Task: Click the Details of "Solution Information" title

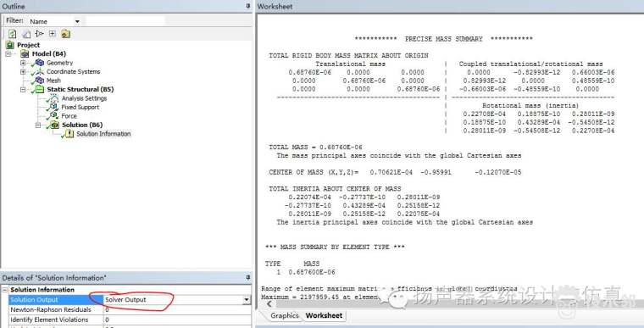Action: (x=54, y=278)
